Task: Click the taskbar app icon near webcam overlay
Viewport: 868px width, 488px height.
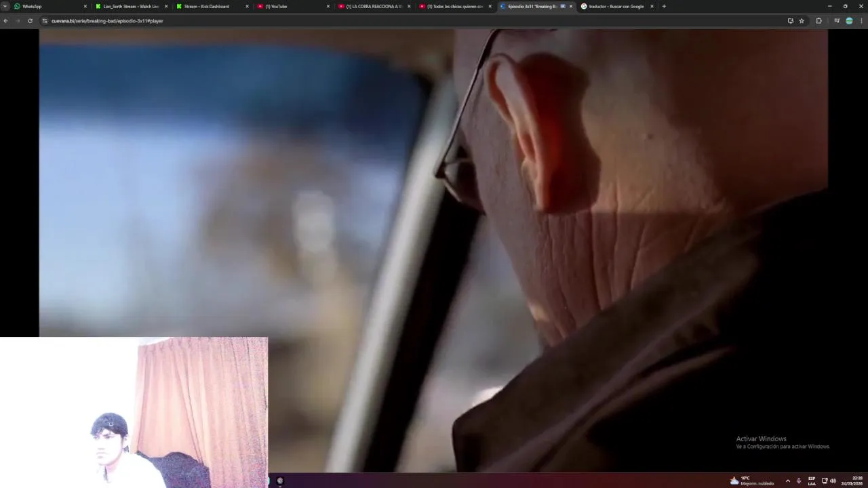Action: coord(280,481)
